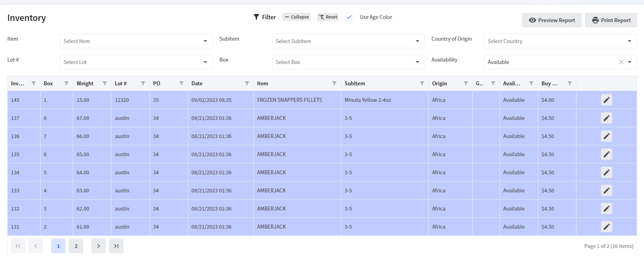Collapse the filter panel
Viewport: 644px width, 256px height.
pos(296,17)
